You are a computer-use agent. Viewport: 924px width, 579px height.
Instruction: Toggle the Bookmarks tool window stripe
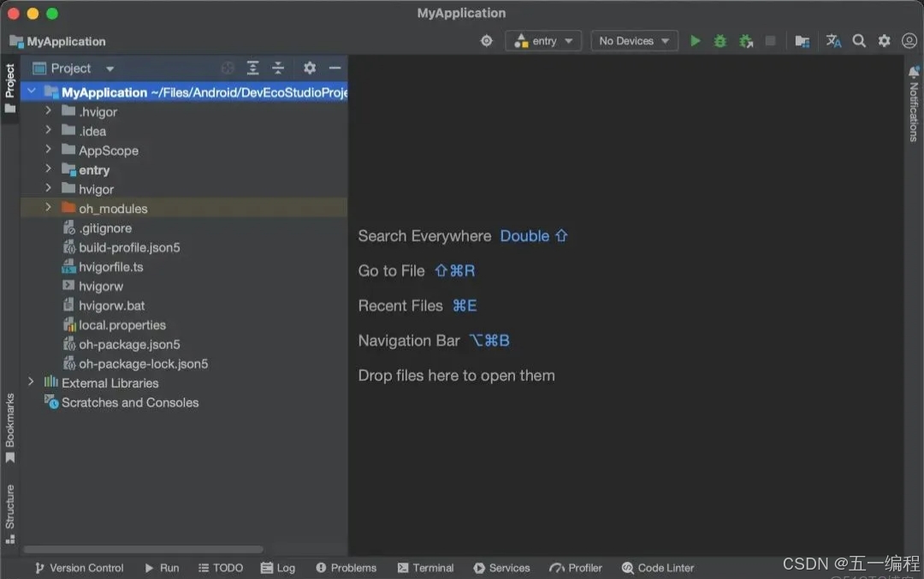[x=10, y=428]
